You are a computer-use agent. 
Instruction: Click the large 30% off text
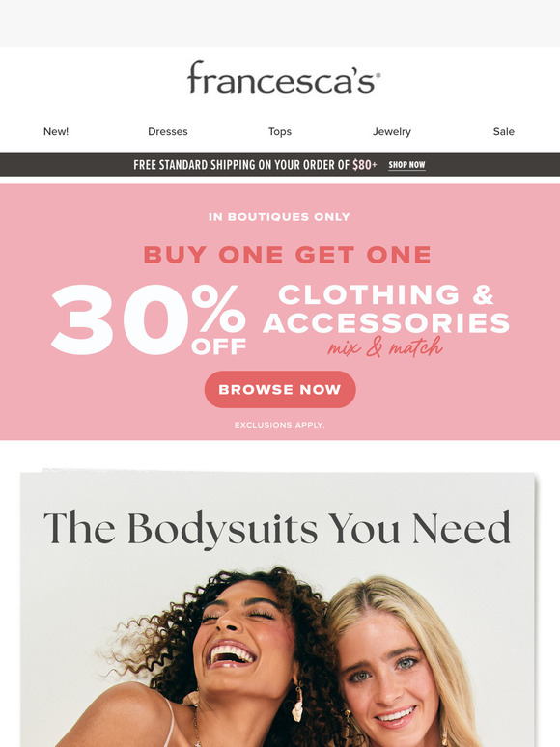(149, 319)
